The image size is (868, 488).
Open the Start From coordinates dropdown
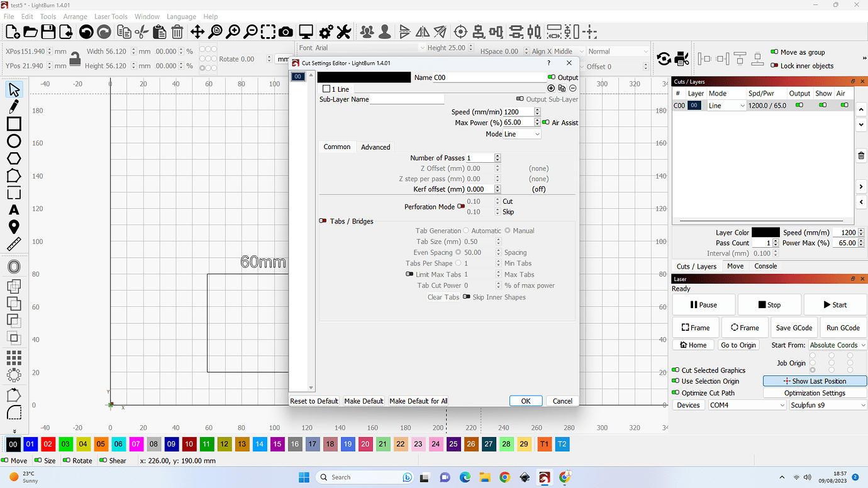(x=837, y=345)
